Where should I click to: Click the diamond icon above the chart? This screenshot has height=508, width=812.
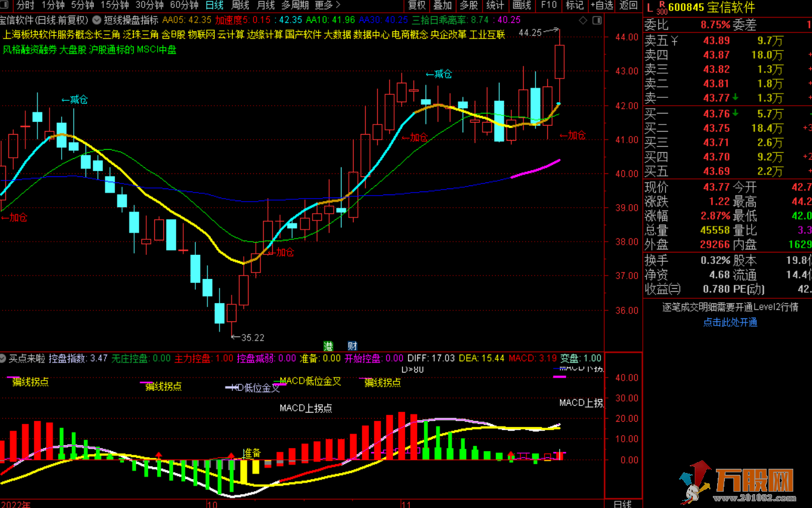[x=583, y=21]
